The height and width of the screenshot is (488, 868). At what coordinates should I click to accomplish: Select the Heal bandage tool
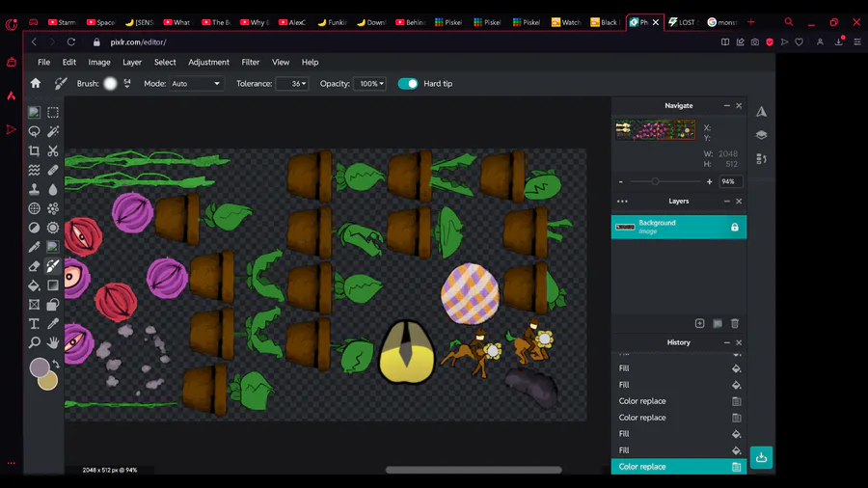(x=53, y=170)
